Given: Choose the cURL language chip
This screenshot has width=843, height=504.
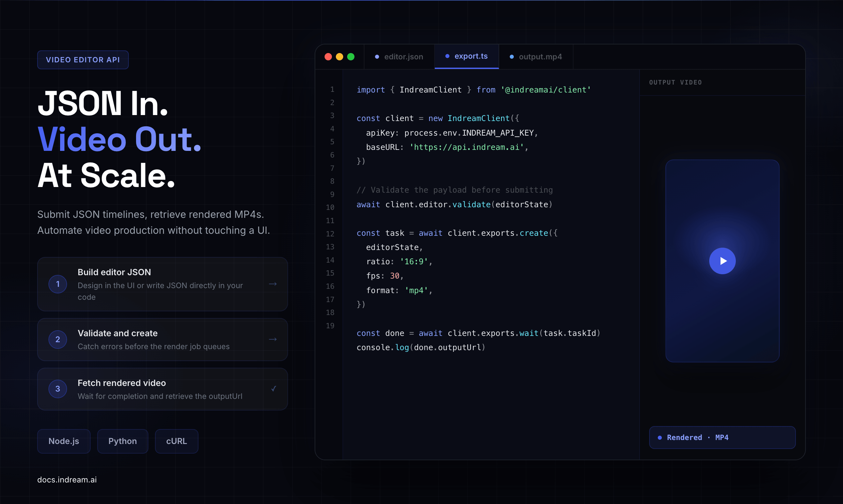Looking at the screenshot, I should click(x=177, y=441).
